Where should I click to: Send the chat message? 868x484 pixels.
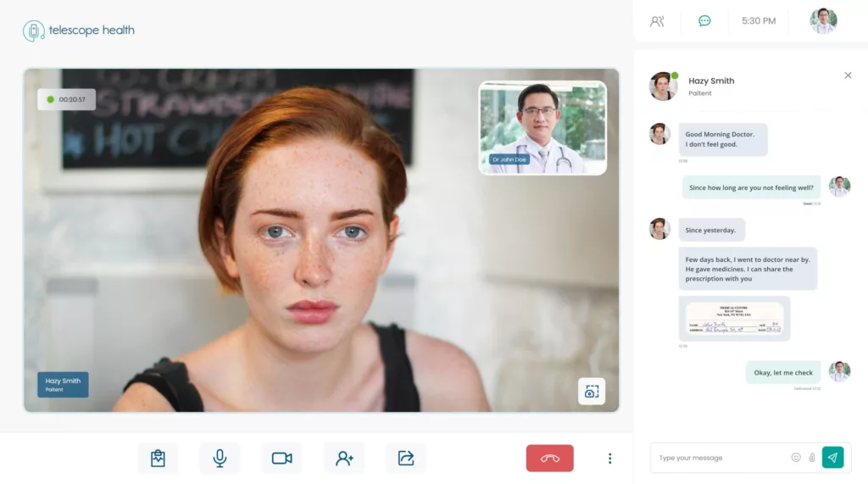(x=832, y=458)
